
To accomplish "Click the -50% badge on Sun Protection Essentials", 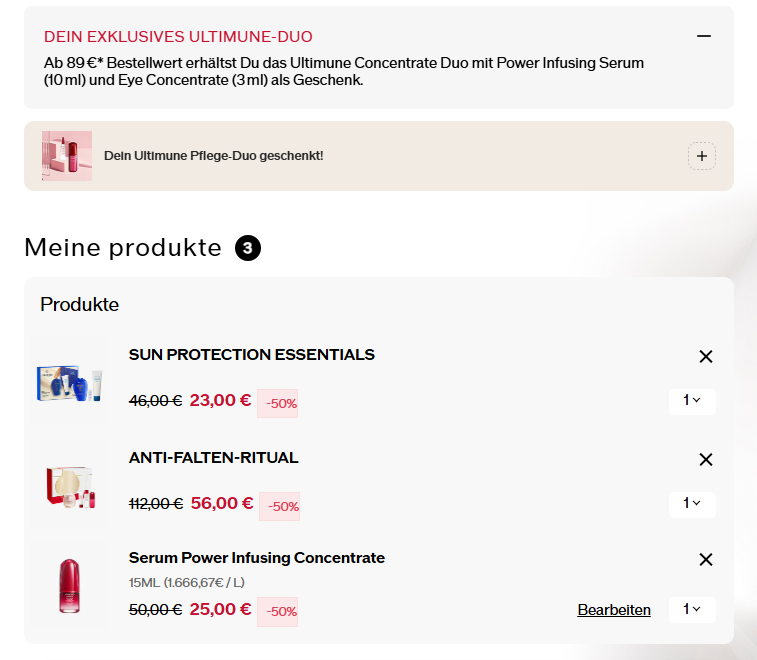I will (x=277, y=403).
